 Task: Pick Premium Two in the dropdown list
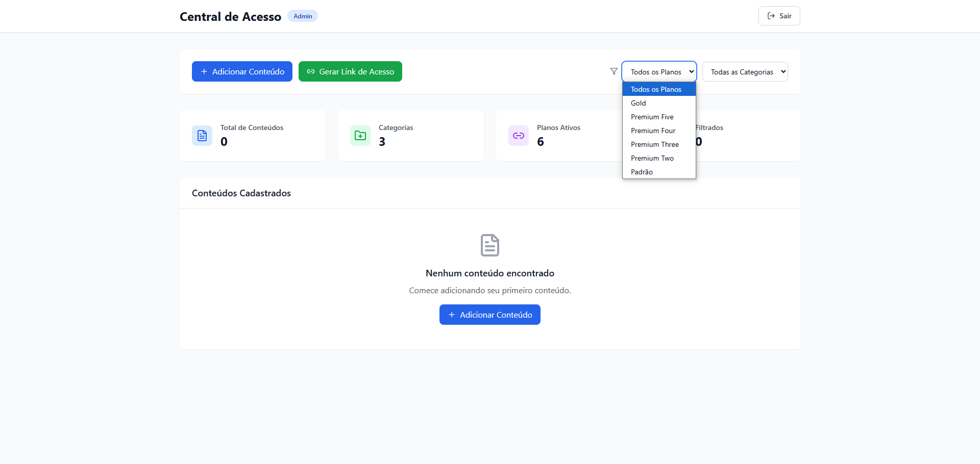point(659,158)
